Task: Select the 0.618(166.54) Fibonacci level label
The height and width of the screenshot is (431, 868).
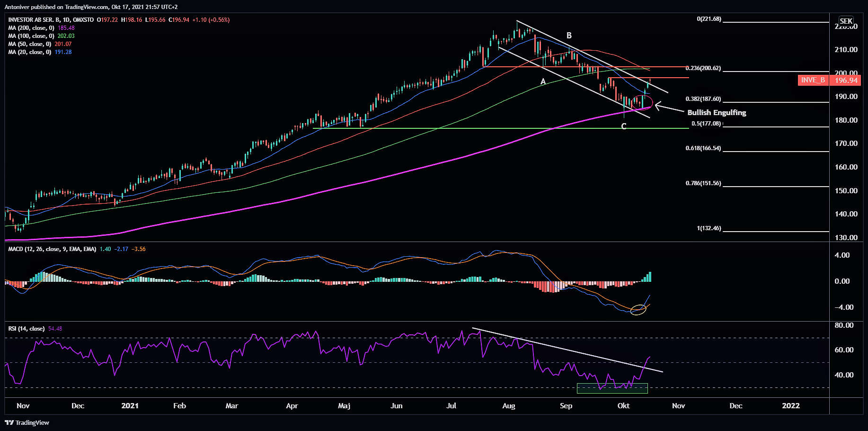Action: click(703, 148)
